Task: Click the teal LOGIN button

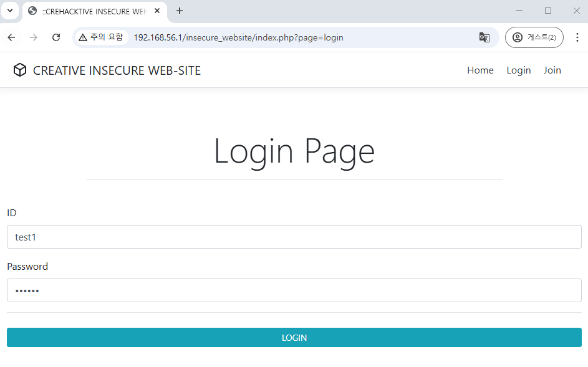Action: pos(294,338)
